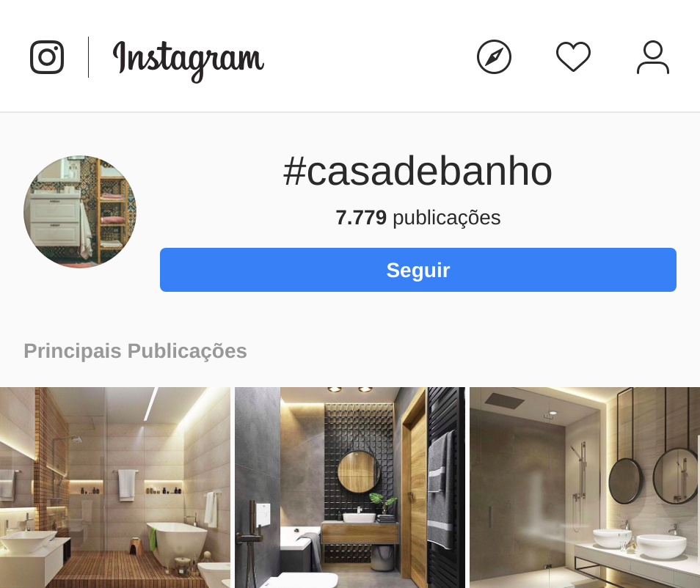Open the post with freestanding bathtub
The height and width of the screenshot is (588, 700).
coord(115,488)
